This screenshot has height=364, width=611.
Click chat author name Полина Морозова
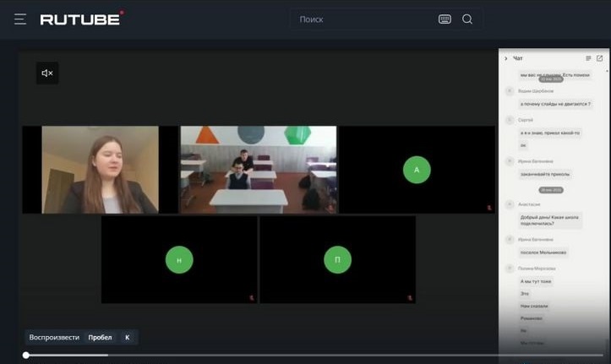[537, 269]
